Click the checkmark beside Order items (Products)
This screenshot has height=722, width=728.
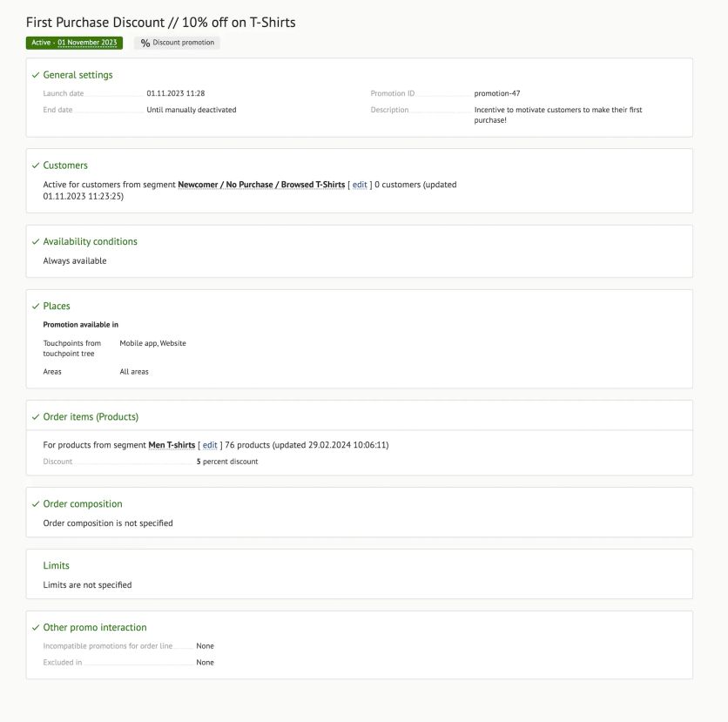click(x=35, y=417)
